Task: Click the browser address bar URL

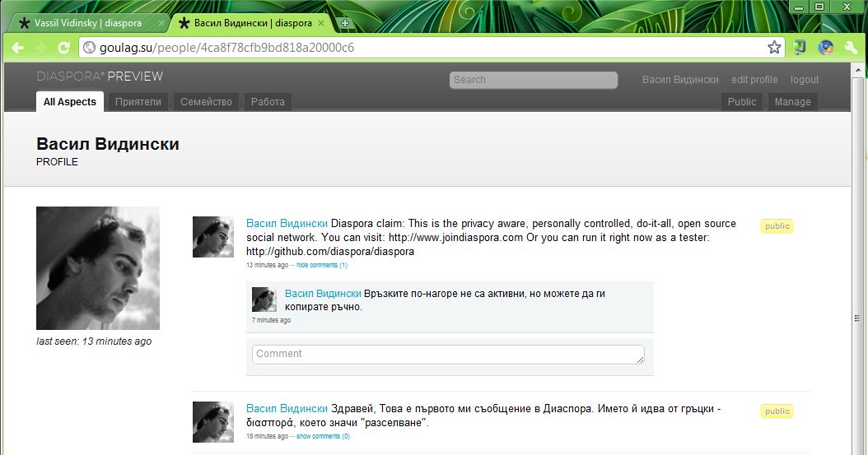Action: (x=227, y=48)
